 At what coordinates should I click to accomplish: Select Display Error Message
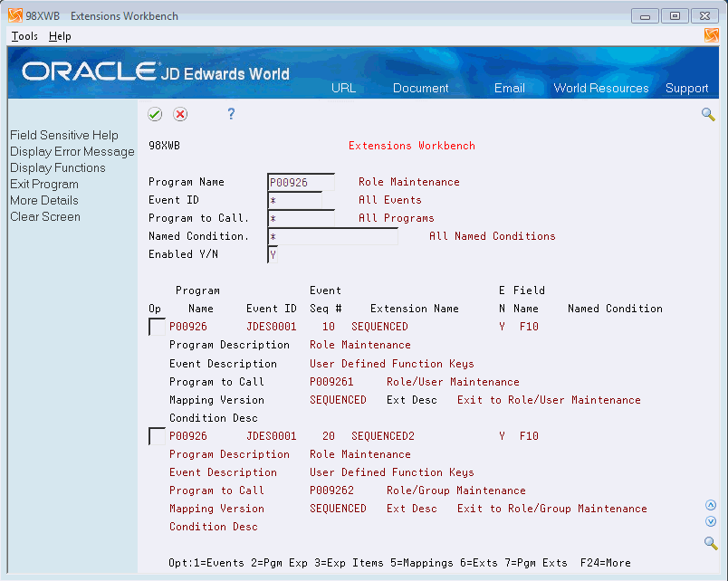coord(72,152)
